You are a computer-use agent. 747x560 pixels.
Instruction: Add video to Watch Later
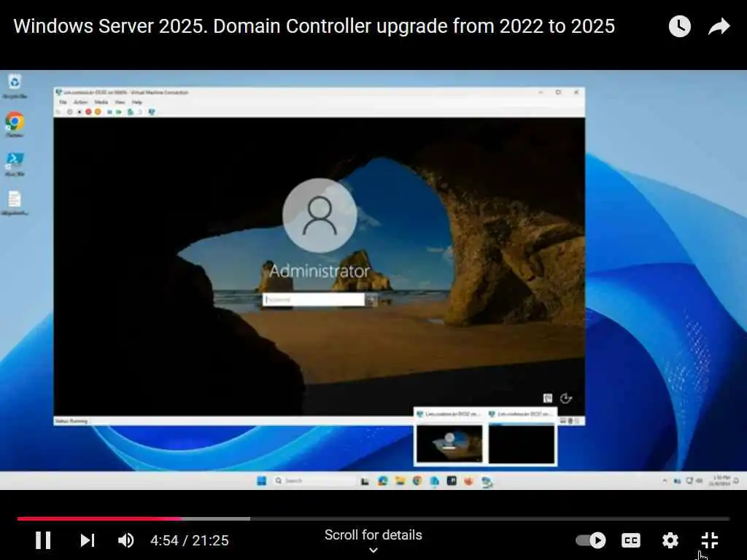(680, 26)
